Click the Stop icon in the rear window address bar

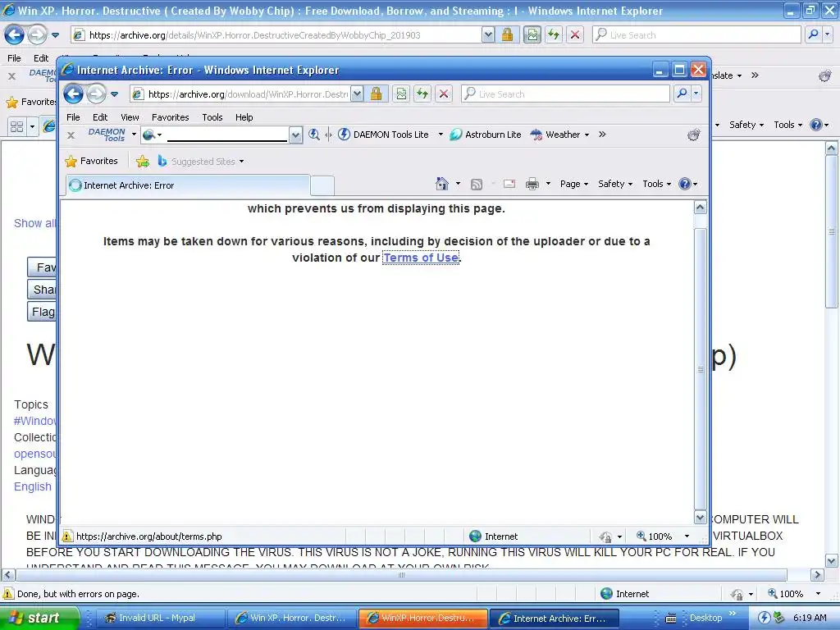tap(575, 34)
